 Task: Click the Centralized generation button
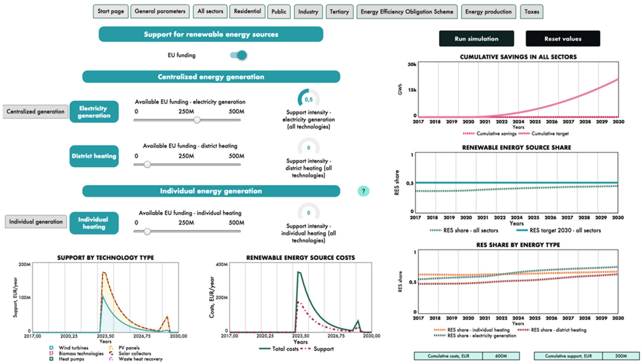[x=35, y=111]
